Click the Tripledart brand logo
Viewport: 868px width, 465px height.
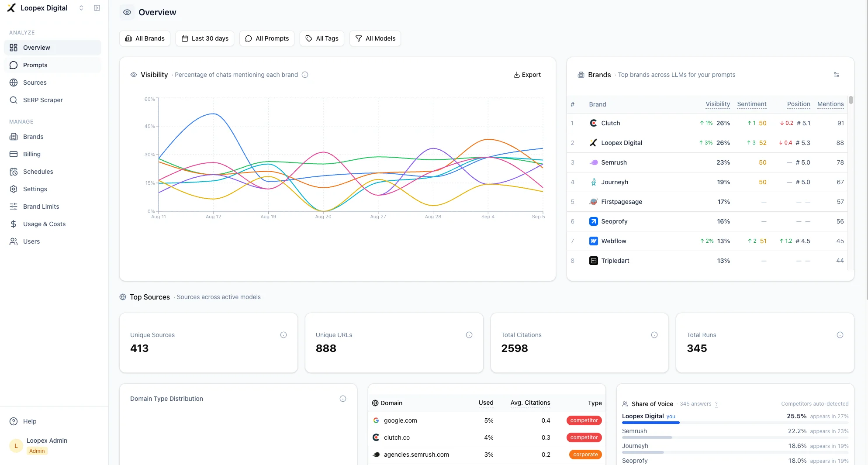pyautogui.click(x=593, y=261)
